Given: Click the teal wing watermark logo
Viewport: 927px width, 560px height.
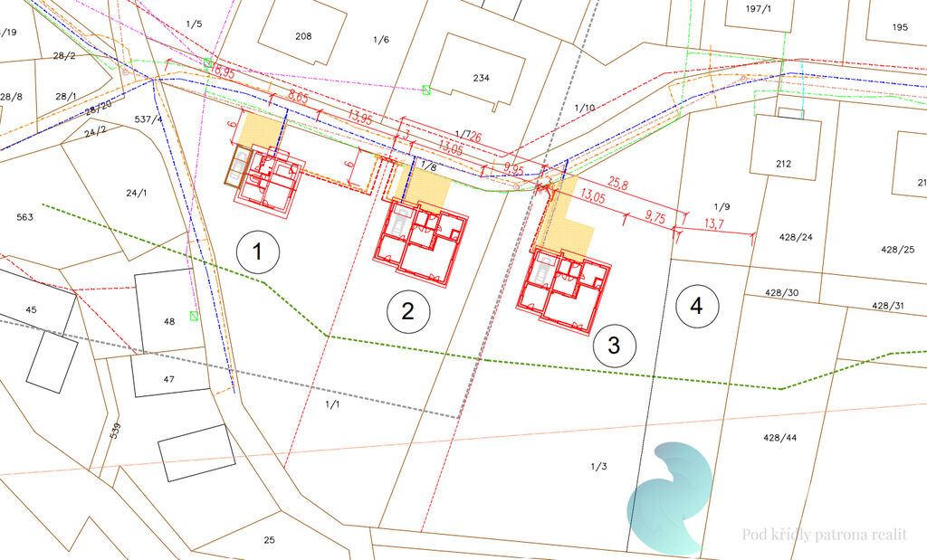Looking at the screenshot, I should [x=670, y=498].
